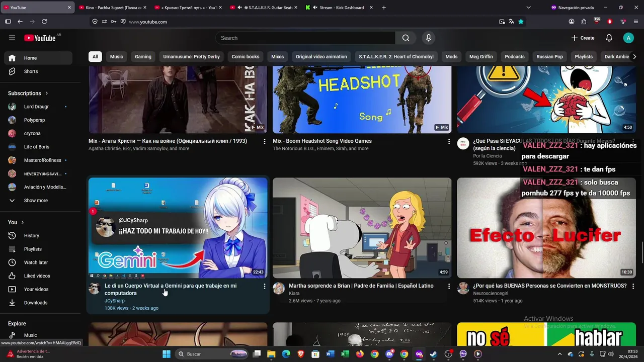The image size is (644, 362).
Task: Open Life of Boris subscription channel
Action: (x=38, y=147)
